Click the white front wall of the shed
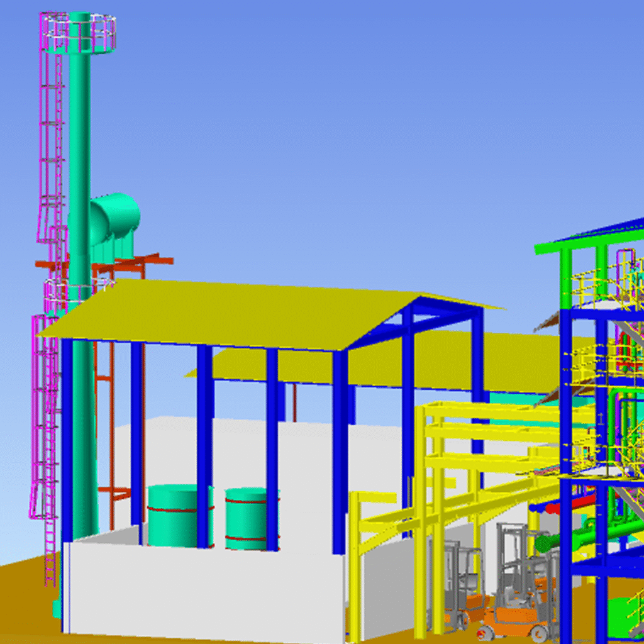The image size is (644, 644). tap(201, 591)
